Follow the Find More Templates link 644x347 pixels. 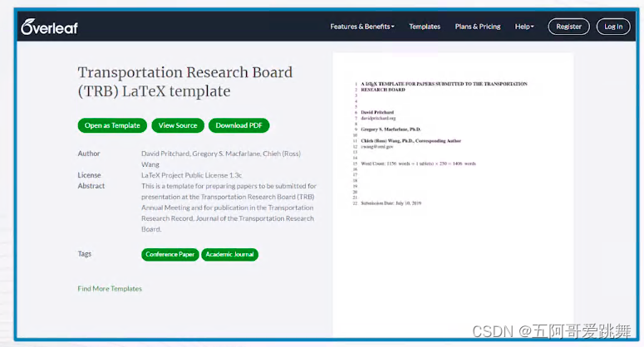coord(110,289)
